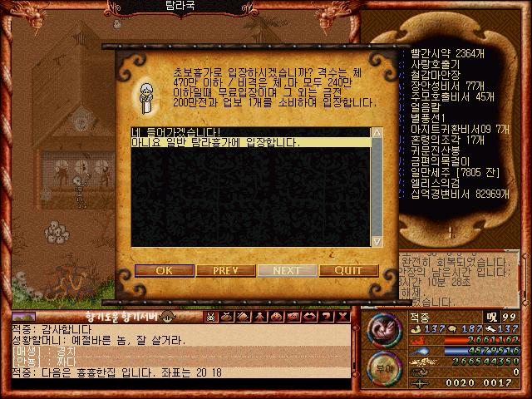
Task: Click the pouch bag icon in toolbar
Action: pos(227,317)
